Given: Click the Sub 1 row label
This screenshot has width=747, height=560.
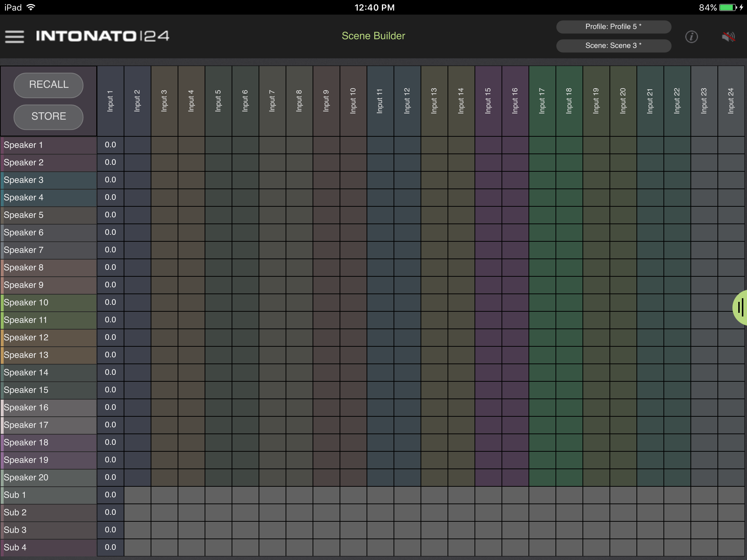Looking at the screenshot, I should click(x=49, y=495).
